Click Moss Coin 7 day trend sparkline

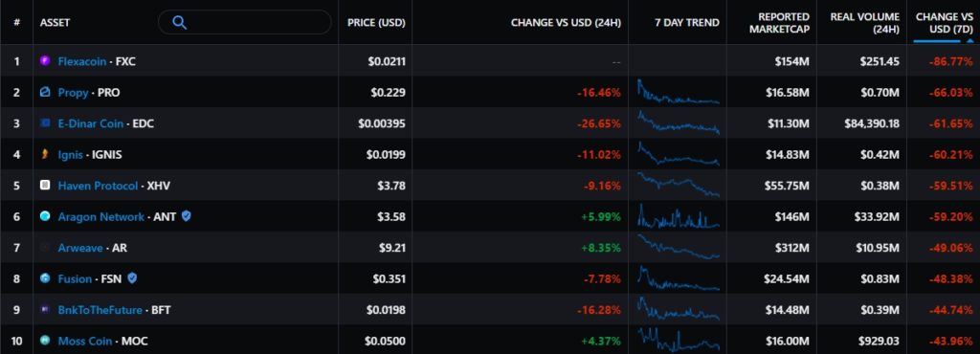coord(679,340)
